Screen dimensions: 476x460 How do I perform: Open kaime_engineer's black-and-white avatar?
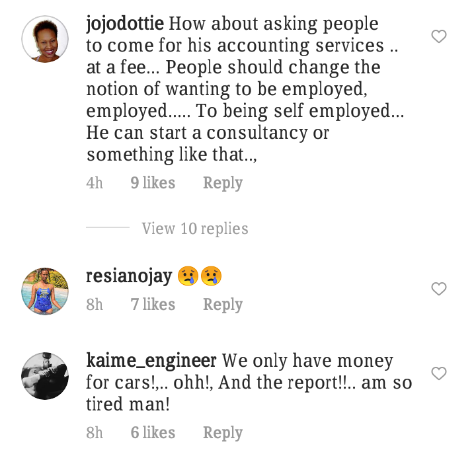[45, 375]
